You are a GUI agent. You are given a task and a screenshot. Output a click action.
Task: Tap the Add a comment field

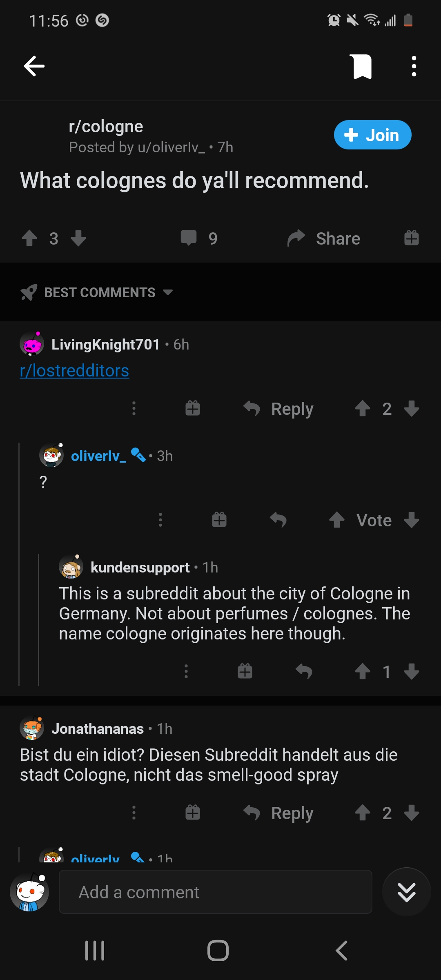tap(216, 892)
